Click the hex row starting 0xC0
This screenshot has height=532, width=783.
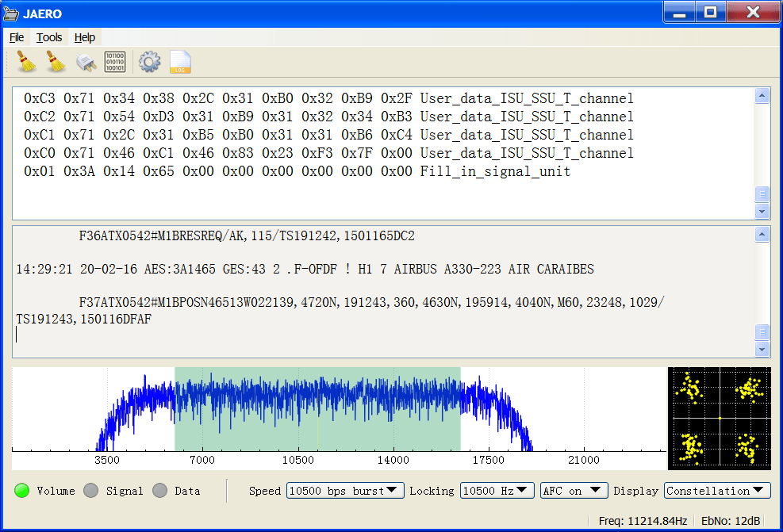pyautogui.click(x=328, y=153)
